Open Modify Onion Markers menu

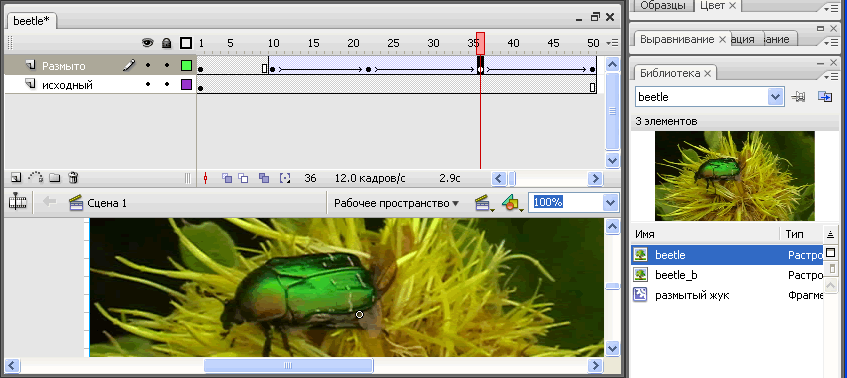coord(285,178)
